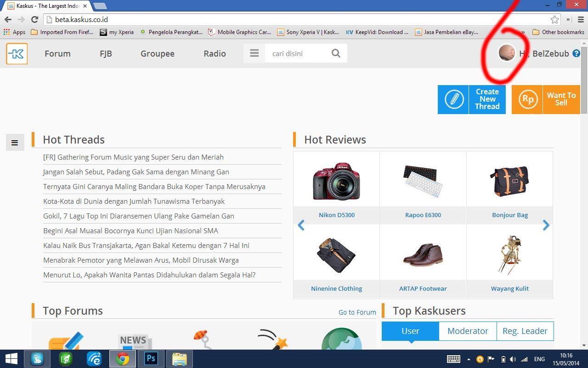The image size is (588, 368).
Task: Click the browser back arrow
Action: coord(8,19)
